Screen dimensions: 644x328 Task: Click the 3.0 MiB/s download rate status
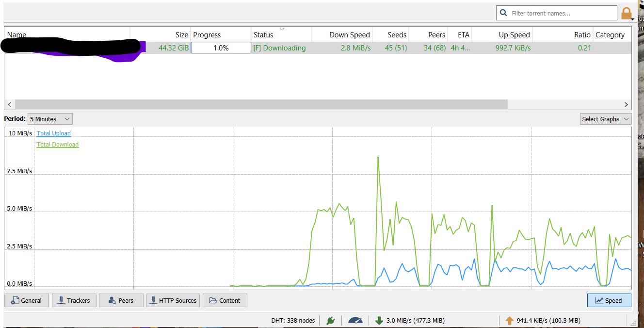coord(416,320)
